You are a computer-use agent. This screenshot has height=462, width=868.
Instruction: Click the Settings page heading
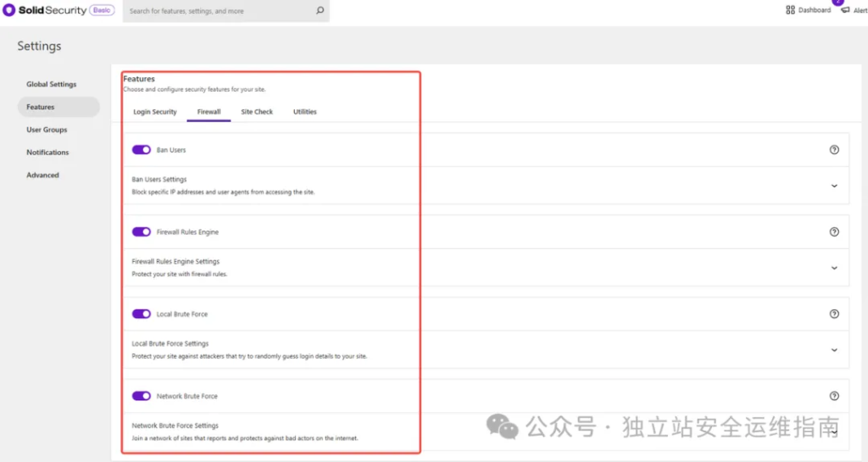click(x=39, y=46)
